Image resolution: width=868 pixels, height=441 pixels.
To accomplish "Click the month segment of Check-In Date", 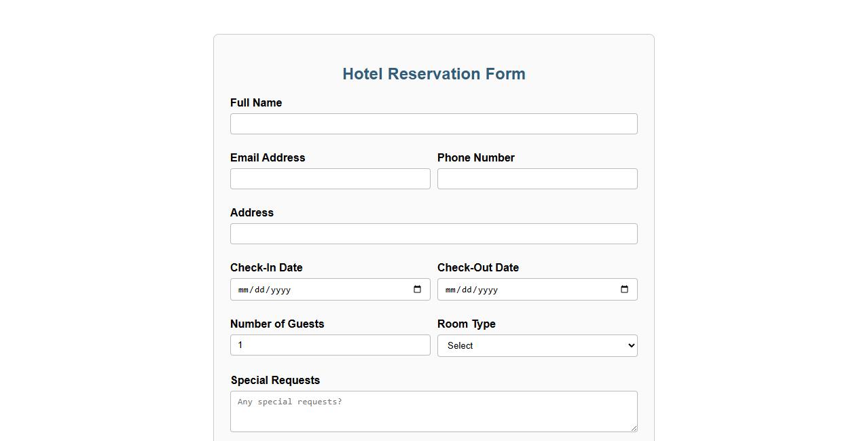I will pos(243,289).
